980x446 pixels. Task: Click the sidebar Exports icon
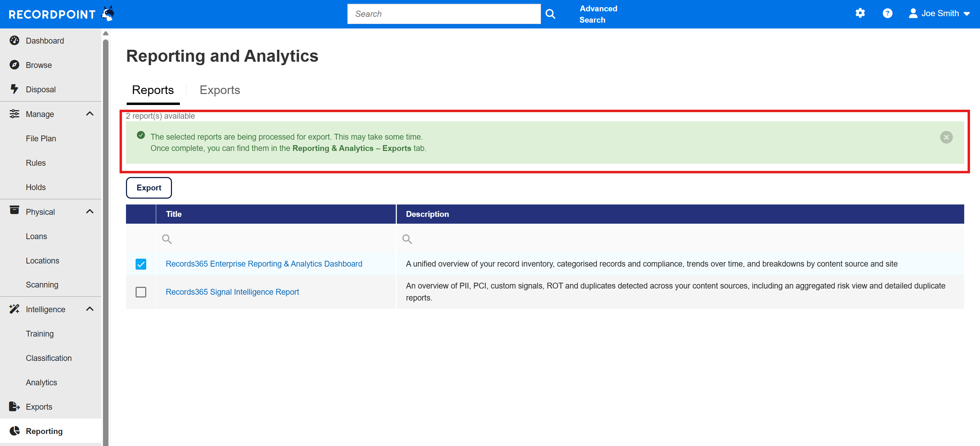(x=14, y=407)
